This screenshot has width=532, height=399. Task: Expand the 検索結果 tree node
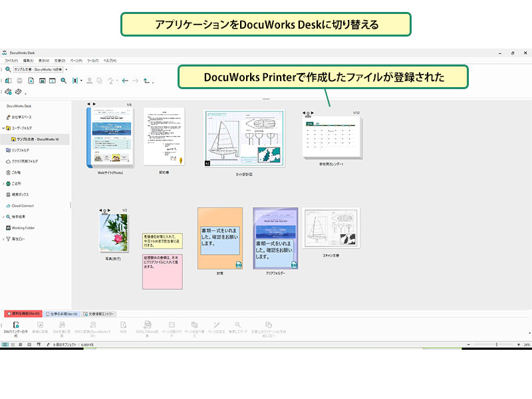pos(3,217)
